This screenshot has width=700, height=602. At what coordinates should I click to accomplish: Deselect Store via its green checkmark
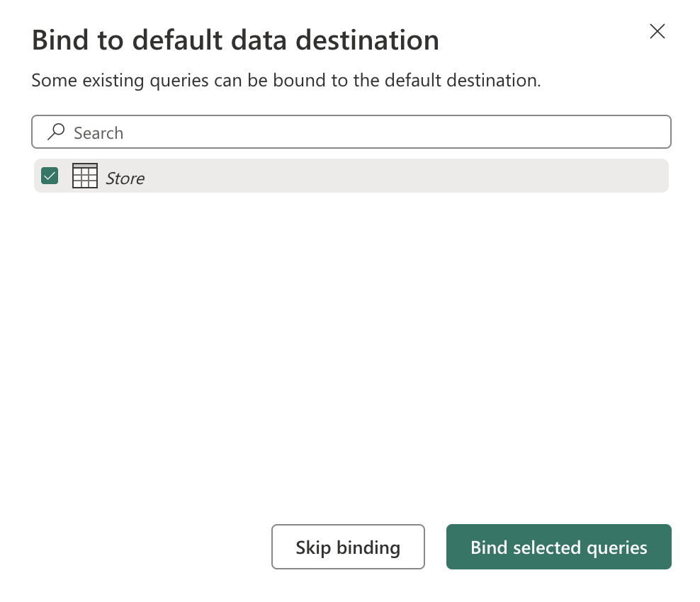(x=50, y=176)
